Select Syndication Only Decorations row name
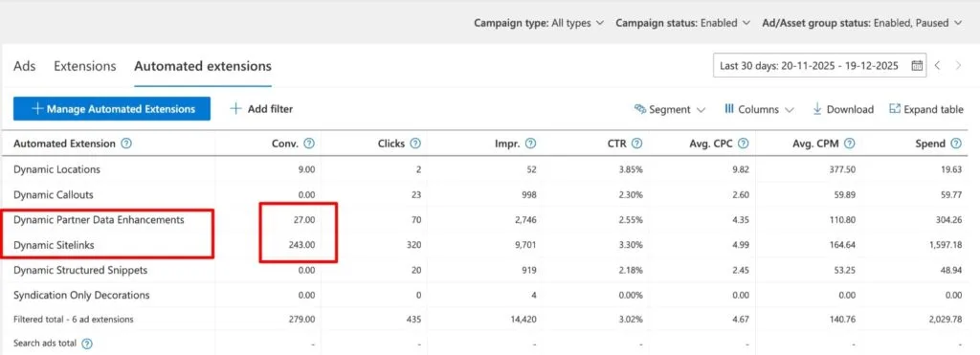The width and height of the screenshot is (980, 355). [x=81, y=295]
